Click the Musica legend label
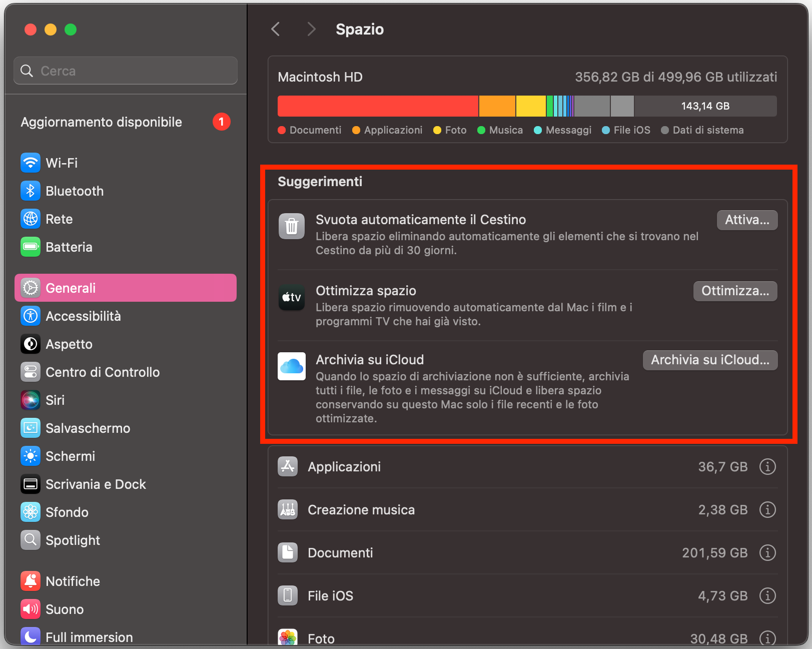The width and height of the screenshot is (812, 649). coord(506,130)
